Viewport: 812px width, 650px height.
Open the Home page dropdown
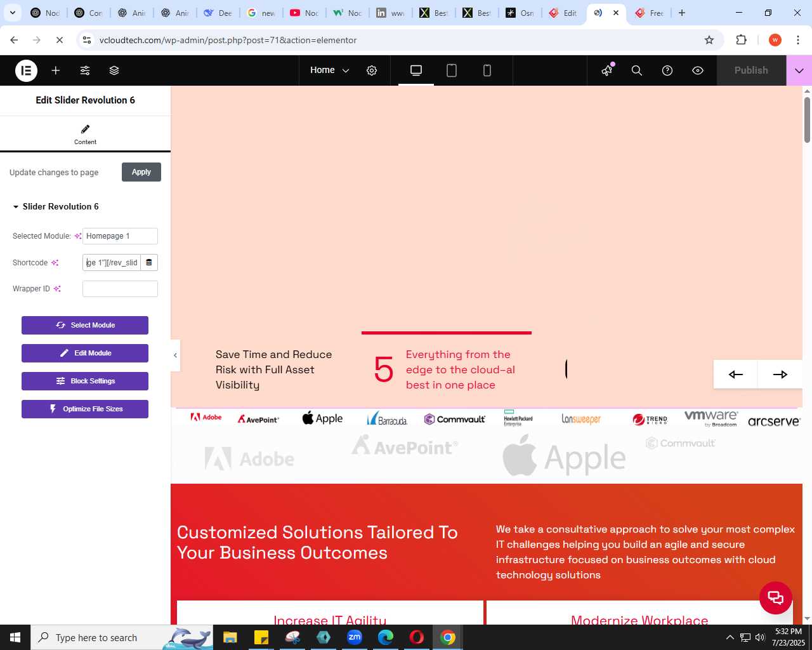pyautogui.click(x=329, y=70)
